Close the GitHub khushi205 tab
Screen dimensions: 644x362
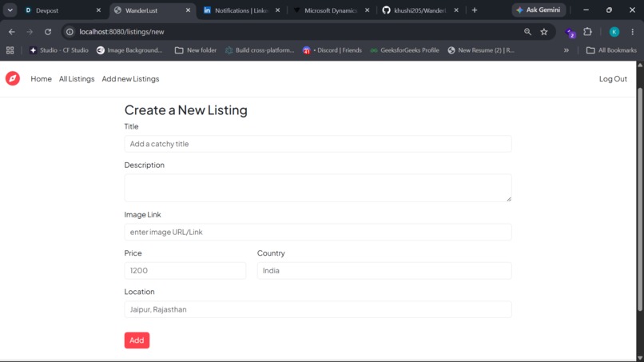click(x=456, y=10)
